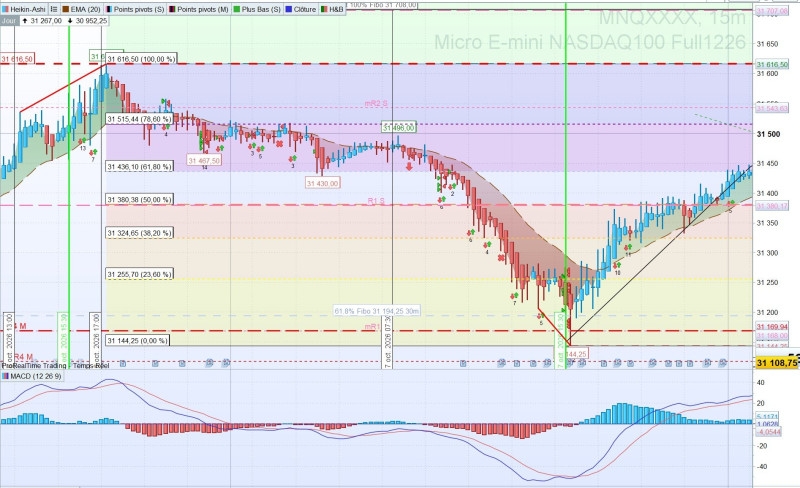Screen dimensions: 800x488
Task: Select the Fibonacci 31 515,44 (78,60 %) label
Action: (x=139, y=119)
